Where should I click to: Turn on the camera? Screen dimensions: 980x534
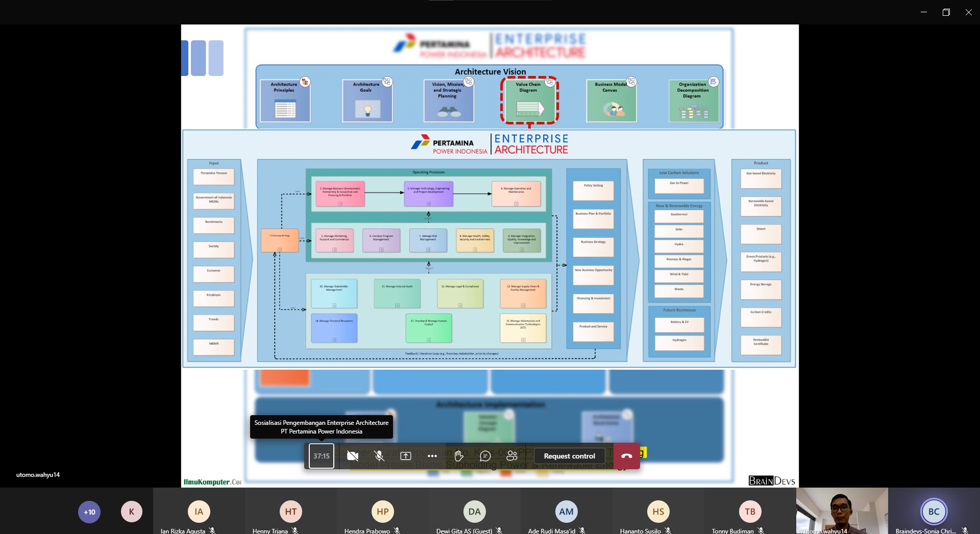coord(352,456)
